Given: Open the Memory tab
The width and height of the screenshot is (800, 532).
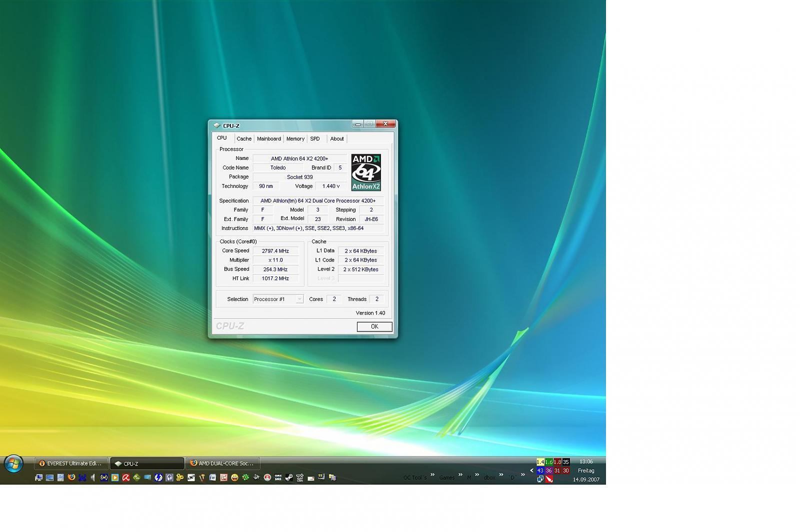Looking at the screenshot, I should [295, 139].
